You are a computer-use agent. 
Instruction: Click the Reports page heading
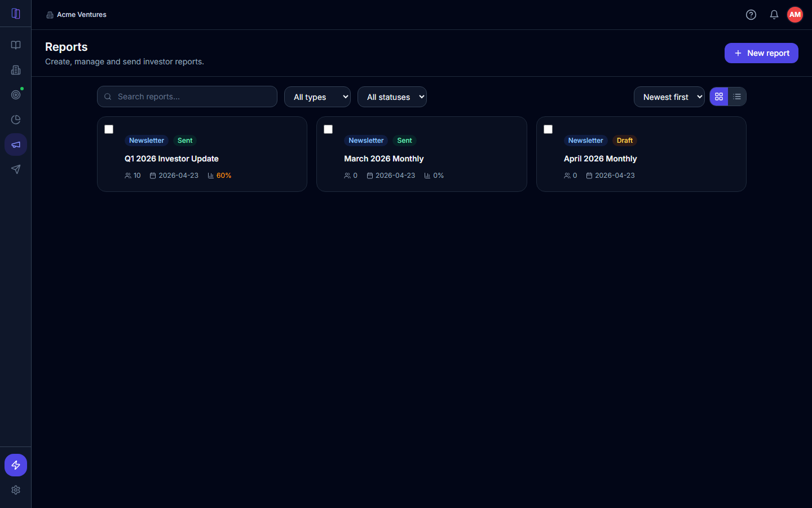(x=67, y=47)
